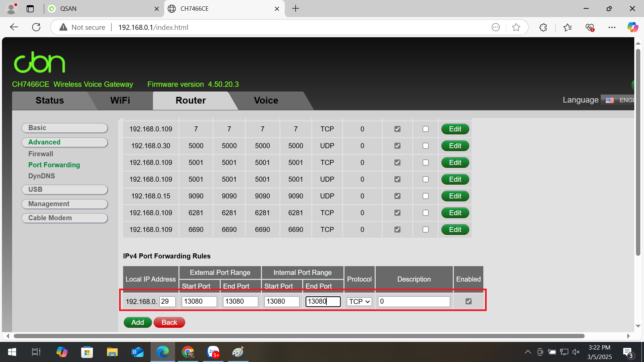Click the back arrow in browser toolbar
The height and width of the screenshot is (362, 644).
[x=14, y=27]
